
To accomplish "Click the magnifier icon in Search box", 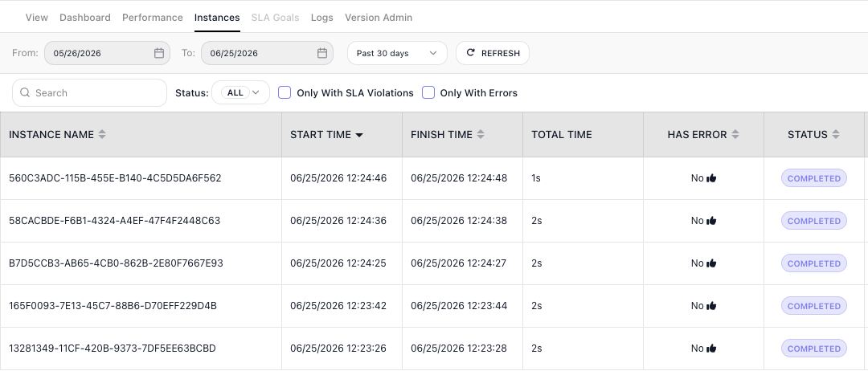I will click(x=25, y=93).
